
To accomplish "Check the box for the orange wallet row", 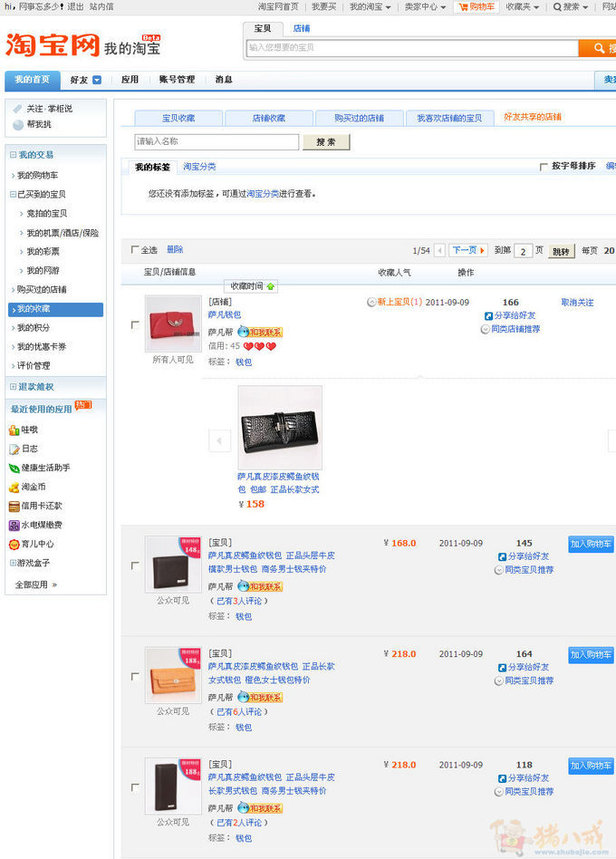I will [135, 677].
